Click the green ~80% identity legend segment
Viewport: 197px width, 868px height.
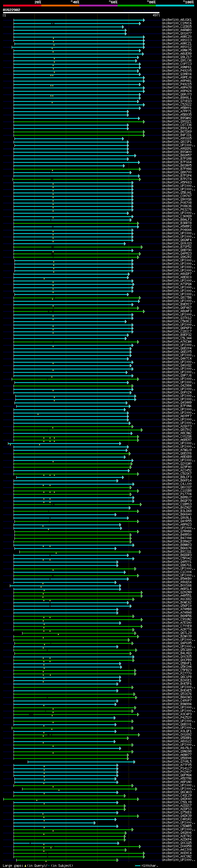pyautogui.click(x=137, y=6)
